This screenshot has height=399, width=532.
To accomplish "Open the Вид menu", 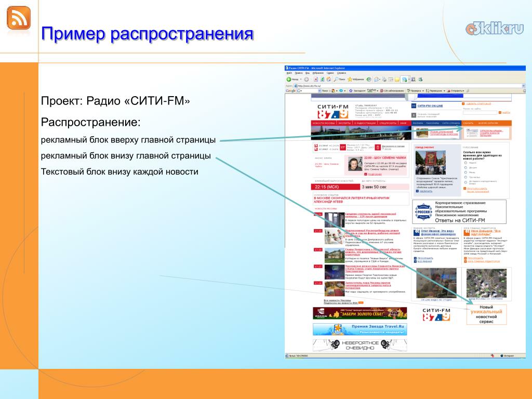I will click(x=308, y=73).
